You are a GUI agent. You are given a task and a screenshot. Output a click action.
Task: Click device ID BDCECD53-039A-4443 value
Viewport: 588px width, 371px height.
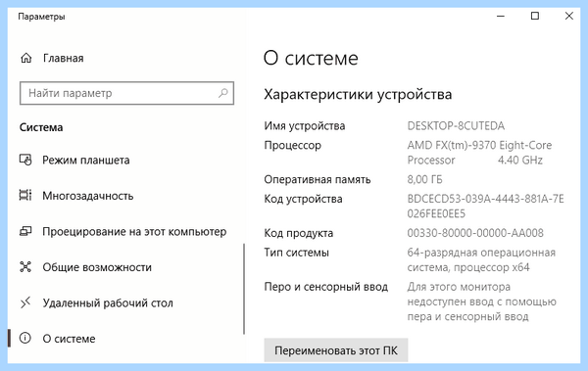point(486,207)
